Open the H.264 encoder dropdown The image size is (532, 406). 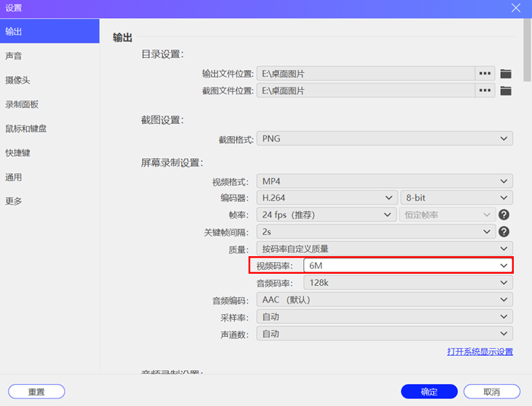point(327,198)
